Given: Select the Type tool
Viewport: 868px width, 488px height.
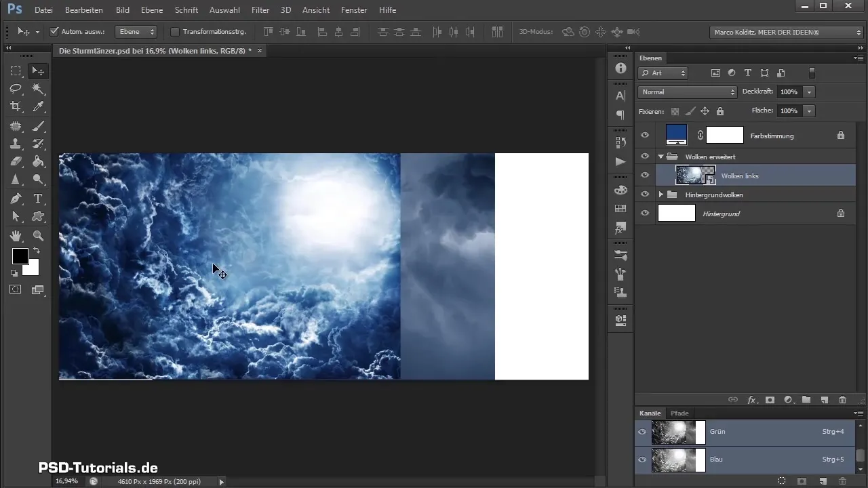Looking at the screenshot, I should 38,199.
